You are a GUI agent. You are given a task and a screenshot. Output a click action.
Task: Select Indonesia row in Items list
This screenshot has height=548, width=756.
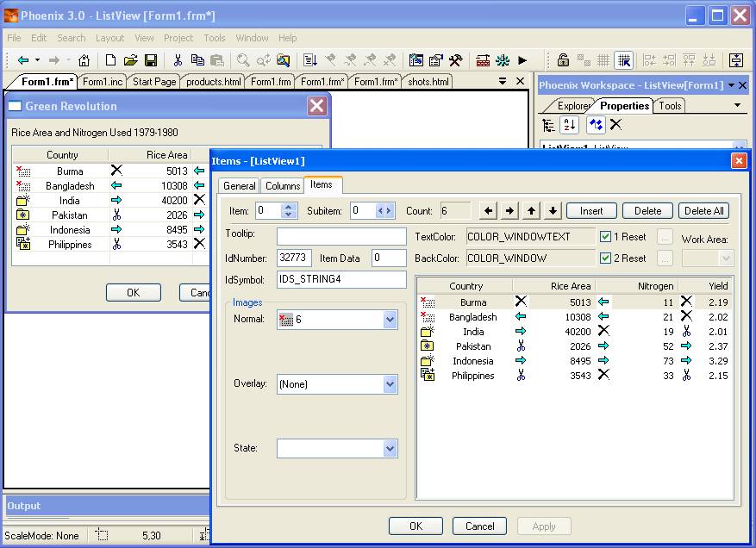pos(574,361)
